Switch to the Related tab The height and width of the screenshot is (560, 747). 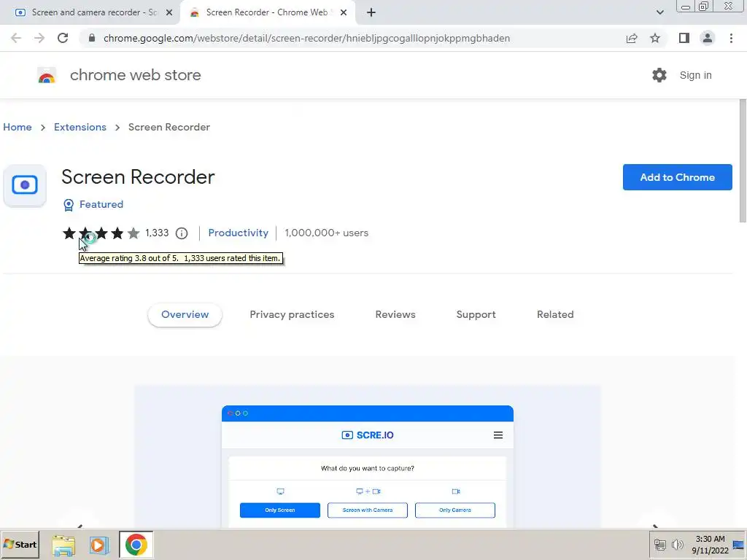[x=555, y=314]
